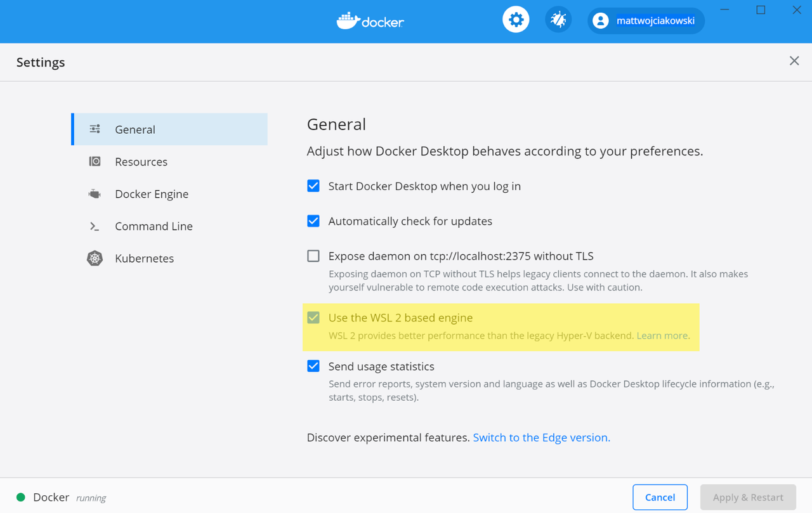The height and width of the screenshot is (513, 812).
Task: Open the Learn more link for WSL 2
Action: click(x=662, y=335)
